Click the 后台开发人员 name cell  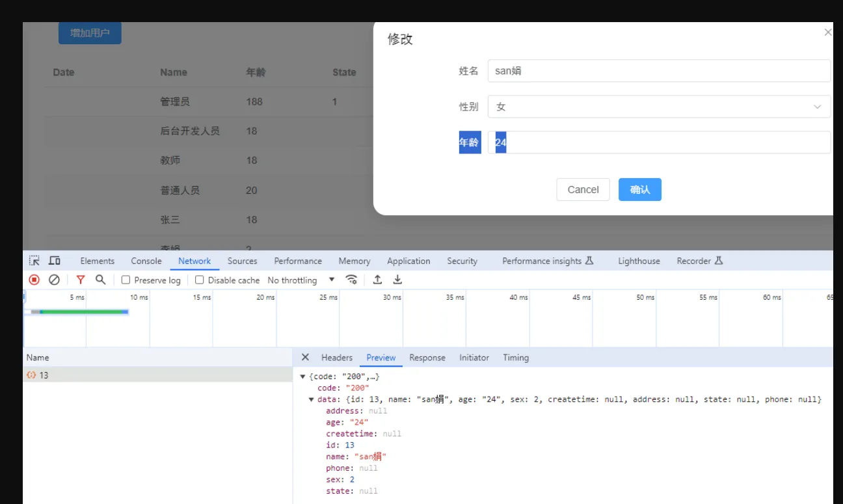coord(190,131)
